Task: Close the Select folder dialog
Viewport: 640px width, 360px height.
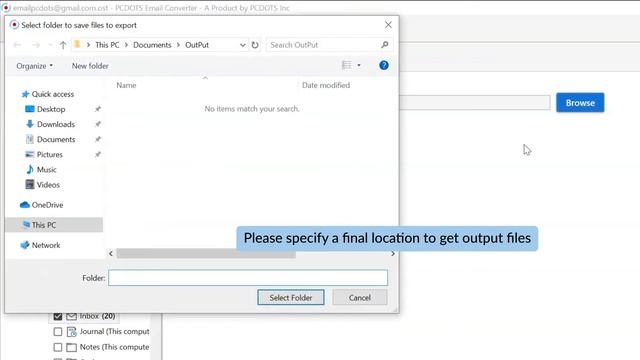Action: tap(388, 25)
